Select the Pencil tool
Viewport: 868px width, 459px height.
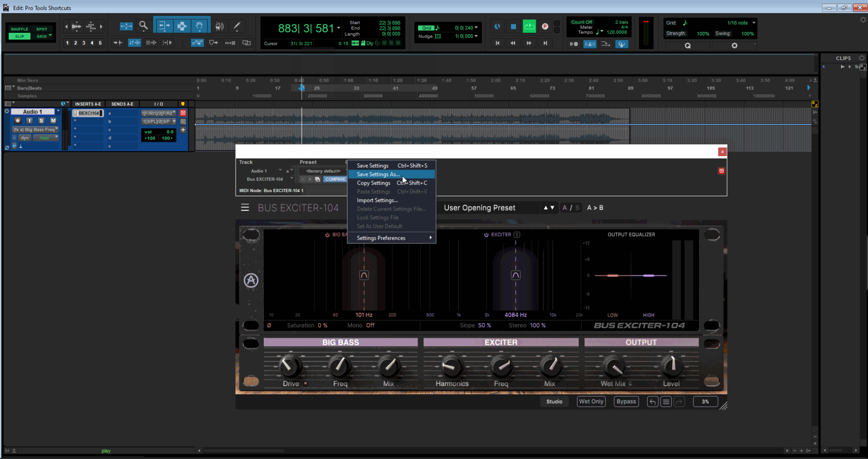237,26
